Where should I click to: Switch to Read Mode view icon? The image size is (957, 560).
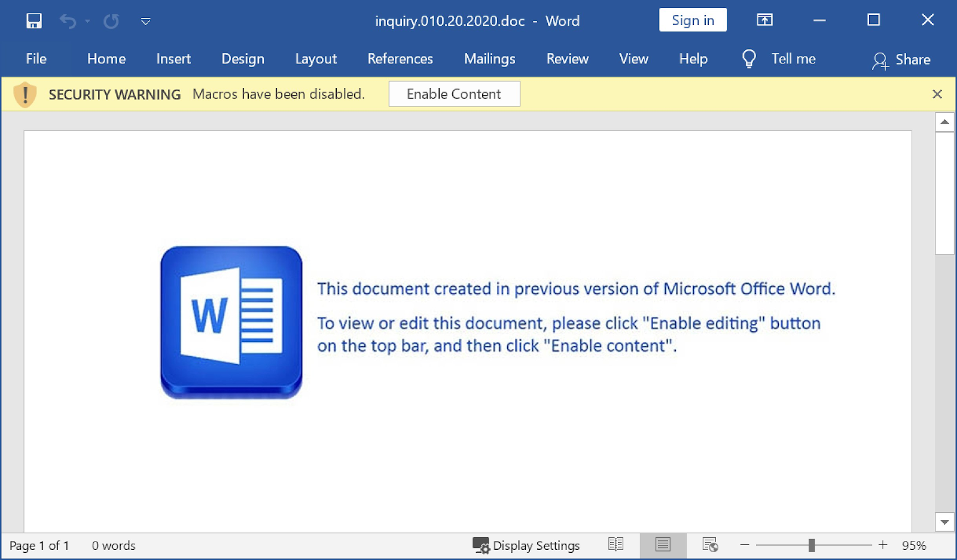click(616, 544)
